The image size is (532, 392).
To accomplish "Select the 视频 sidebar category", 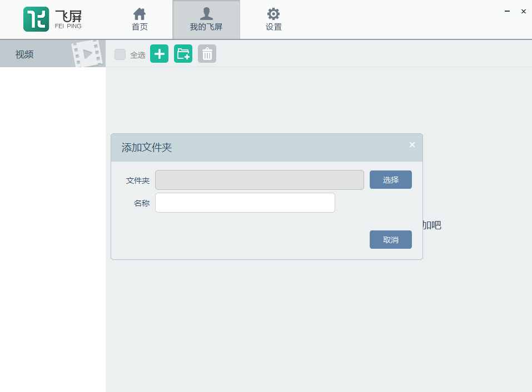I will pyautogui.click(x=53, y=53).
